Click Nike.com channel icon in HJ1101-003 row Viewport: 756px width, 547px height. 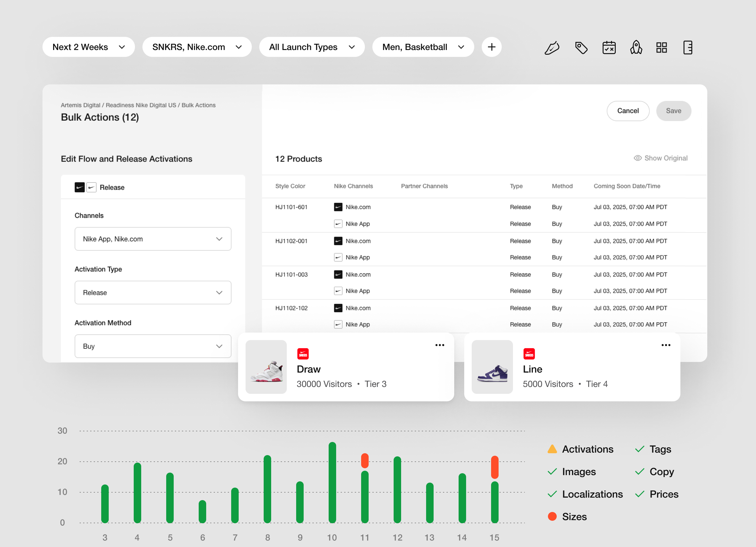click(x=338, y=274)
